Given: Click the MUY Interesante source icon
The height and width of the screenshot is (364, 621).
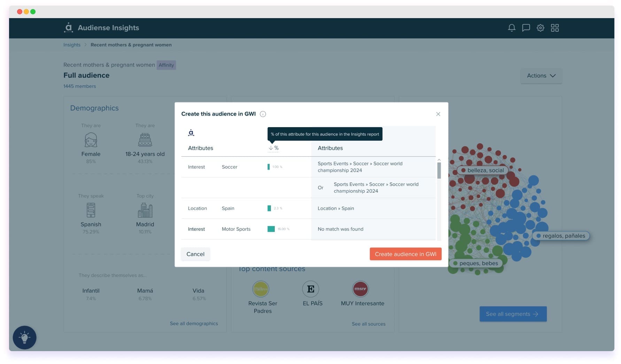Looking at the screenshot, I should [360, 289].
